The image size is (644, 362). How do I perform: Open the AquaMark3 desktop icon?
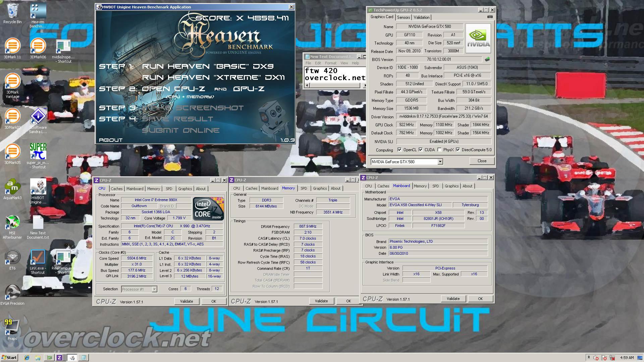[12, 189]
